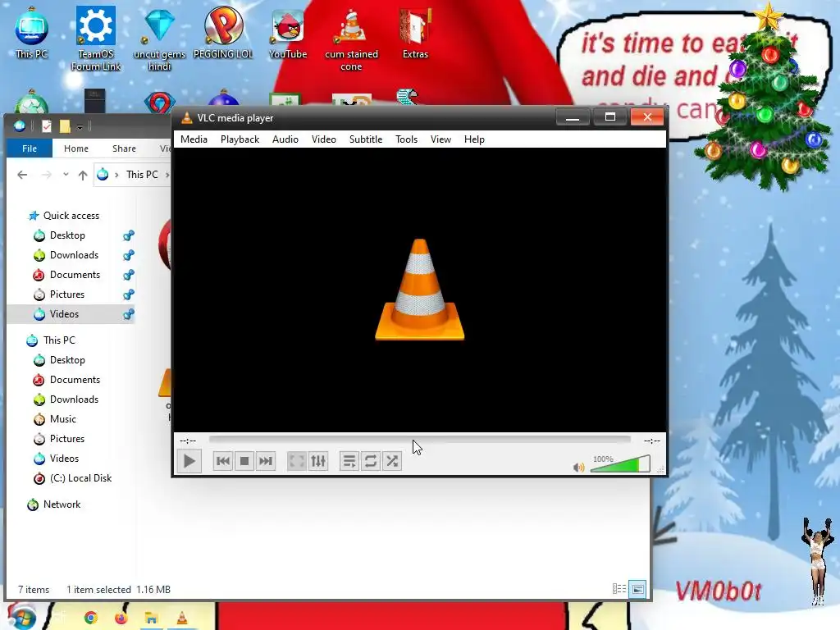
Task: Adjust the VLC volume slider
Action: pos(620,464)
